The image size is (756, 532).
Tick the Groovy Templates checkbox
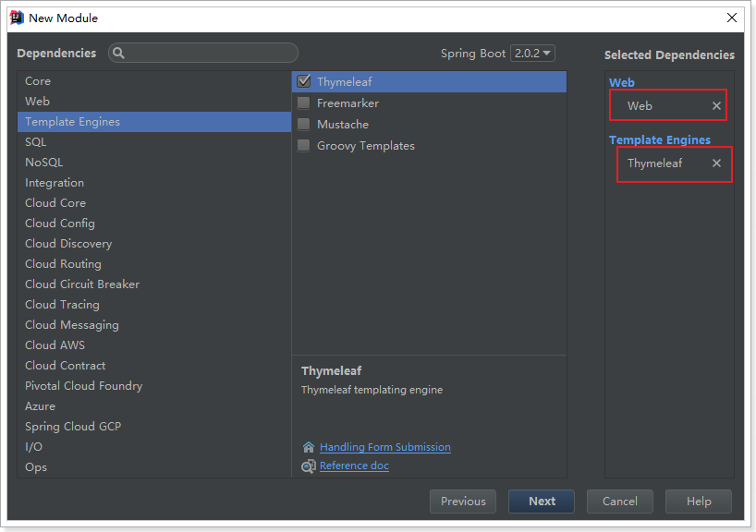(304, 146)
